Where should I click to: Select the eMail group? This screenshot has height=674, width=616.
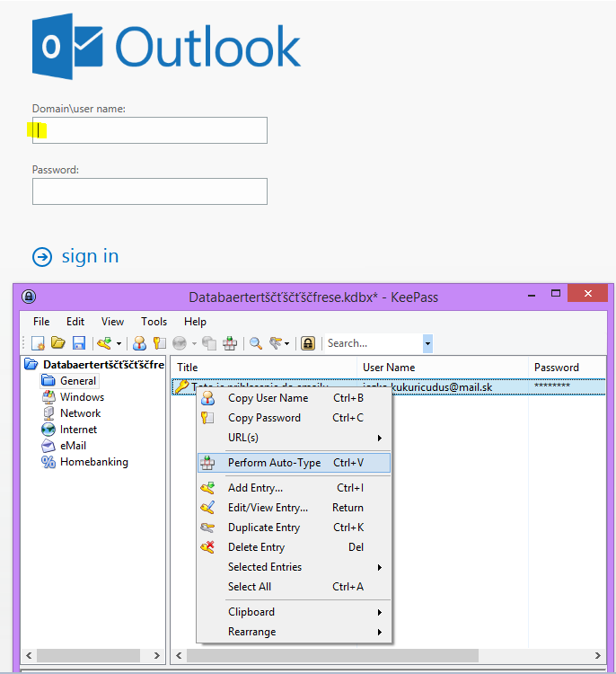point(73,446)
